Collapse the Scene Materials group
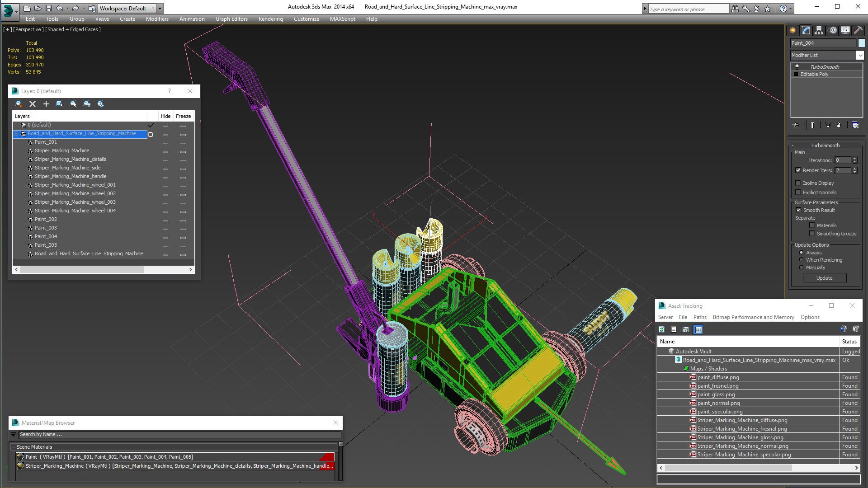 [14, 447]
